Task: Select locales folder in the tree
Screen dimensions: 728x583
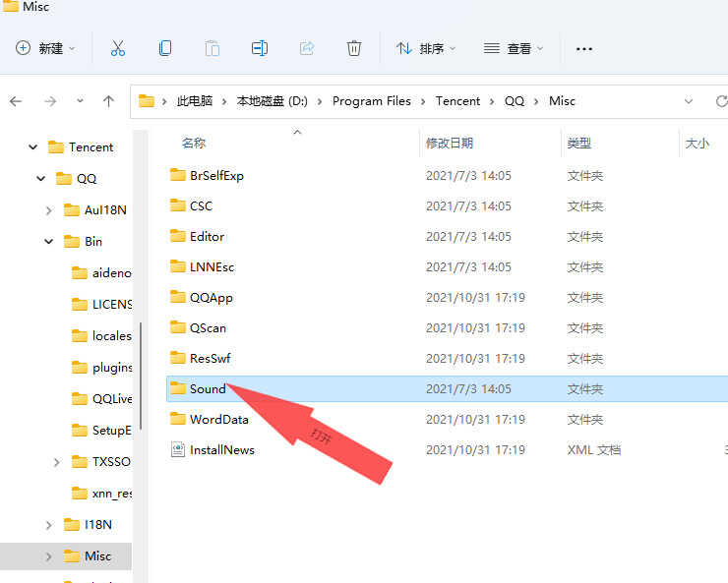Action: [x=112, y=336]
